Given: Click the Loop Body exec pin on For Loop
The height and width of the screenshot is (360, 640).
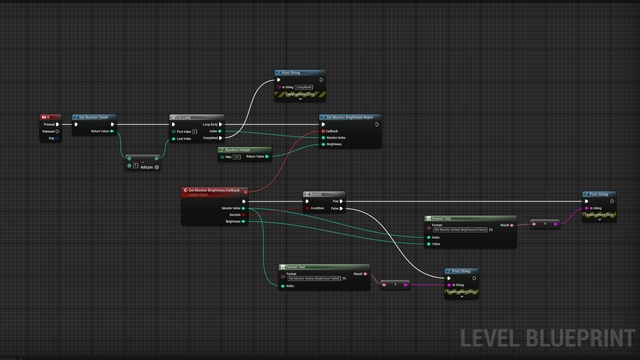Looking at the screenshot, I should [220, 124].
